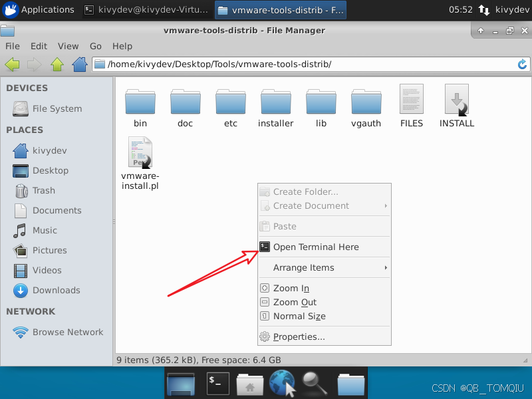Select the bin folder icon
This screenshot has height=399, width=532.
tap(140, 102)
